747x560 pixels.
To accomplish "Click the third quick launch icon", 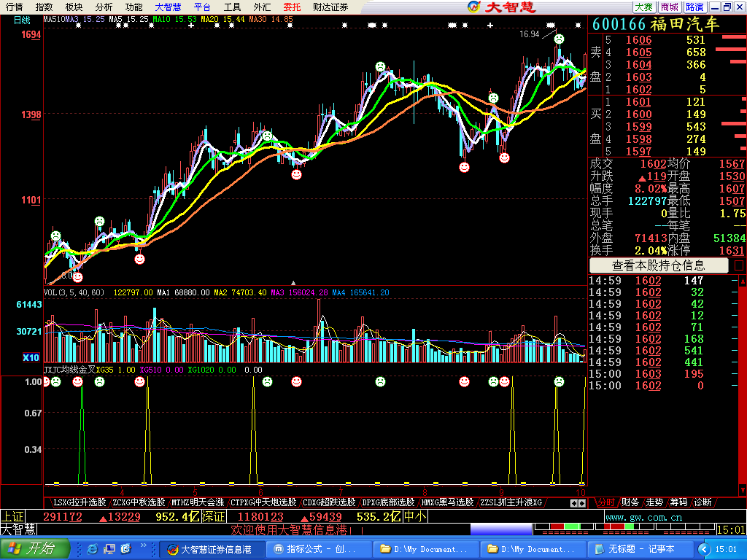I will point(125,549).
